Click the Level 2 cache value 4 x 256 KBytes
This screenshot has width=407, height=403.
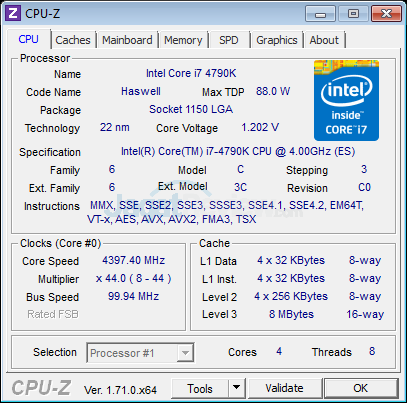pos(291,296)
